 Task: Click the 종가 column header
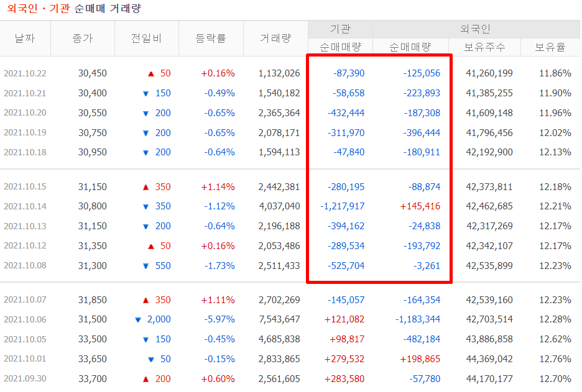click(x=82, y=38)
